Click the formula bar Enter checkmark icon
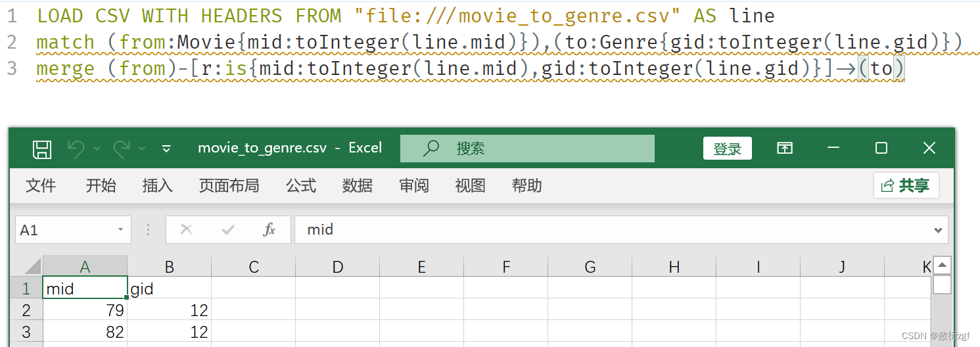 229,229
